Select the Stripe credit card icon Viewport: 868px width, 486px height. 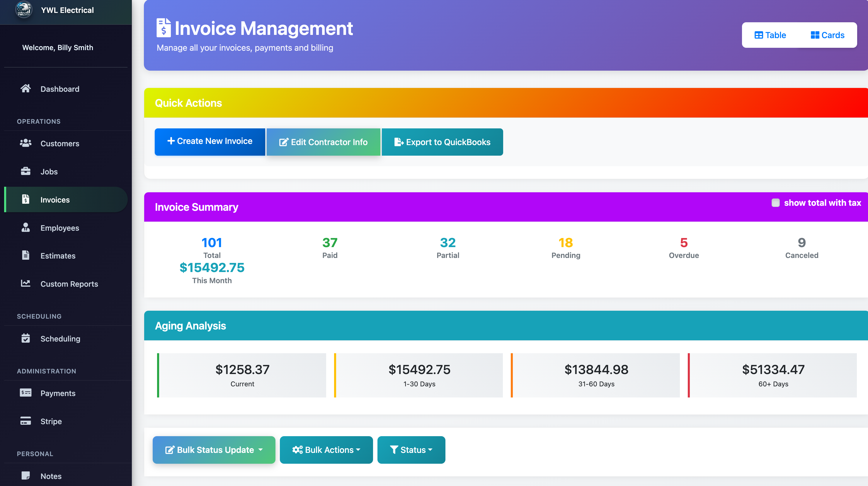[x=26, y=421]
